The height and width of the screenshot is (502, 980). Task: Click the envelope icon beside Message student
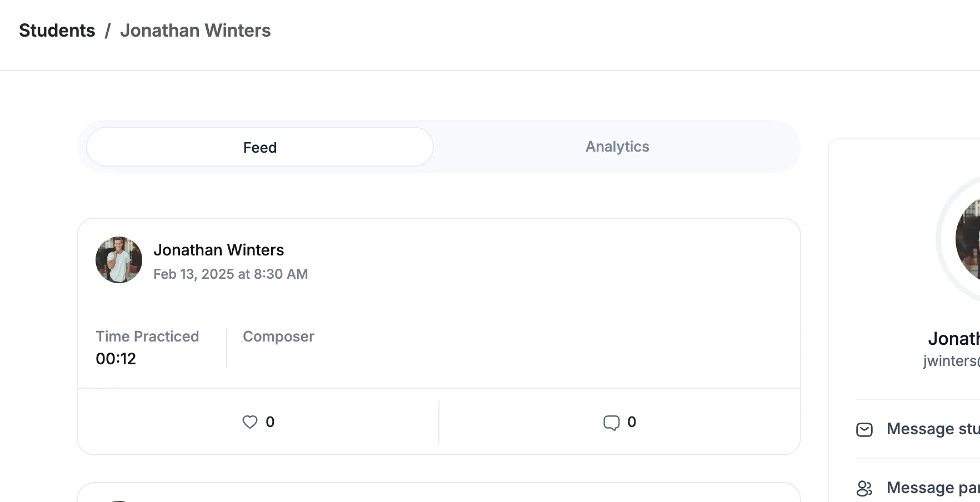[864, 429]
